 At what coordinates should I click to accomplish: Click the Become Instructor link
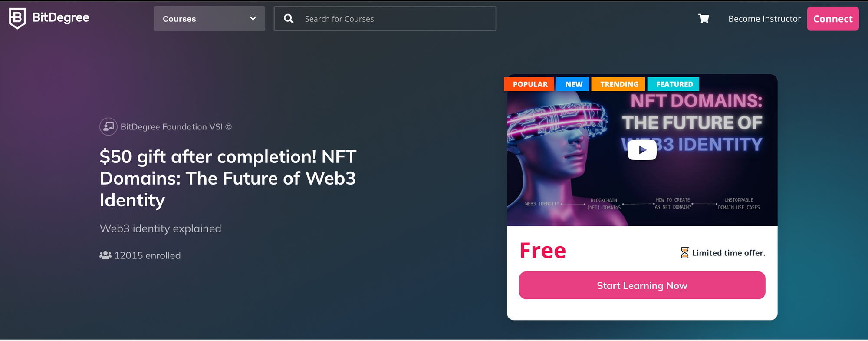pyautogui.click(x=764, y=19)
